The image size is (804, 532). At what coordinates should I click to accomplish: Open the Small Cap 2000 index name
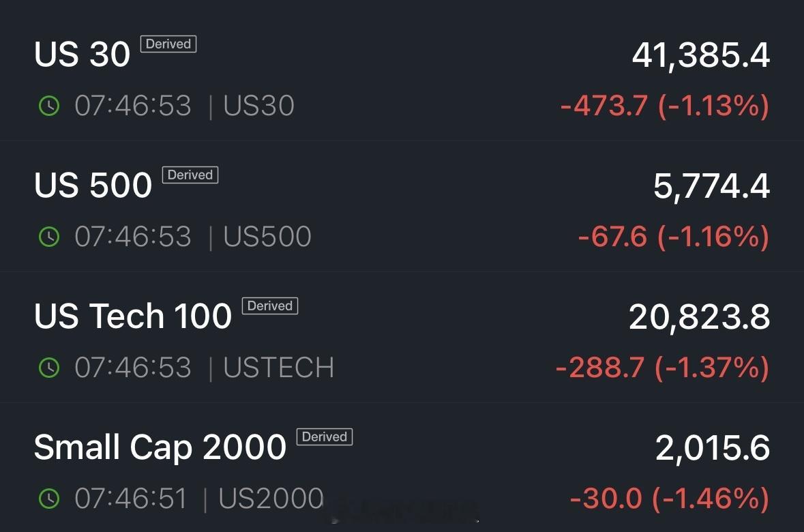tap(160, 447)
